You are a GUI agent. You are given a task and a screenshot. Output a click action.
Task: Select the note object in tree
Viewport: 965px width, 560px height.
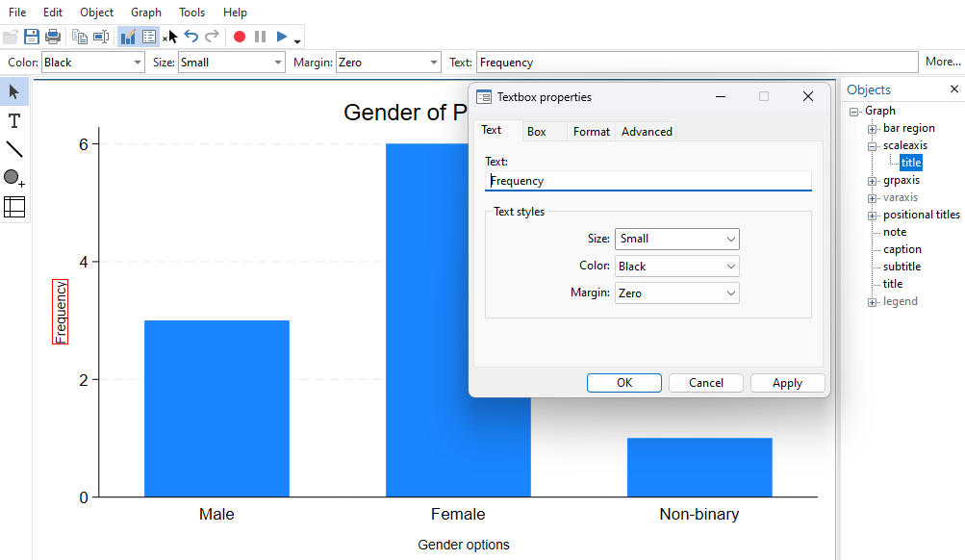[x=895, y=232]
